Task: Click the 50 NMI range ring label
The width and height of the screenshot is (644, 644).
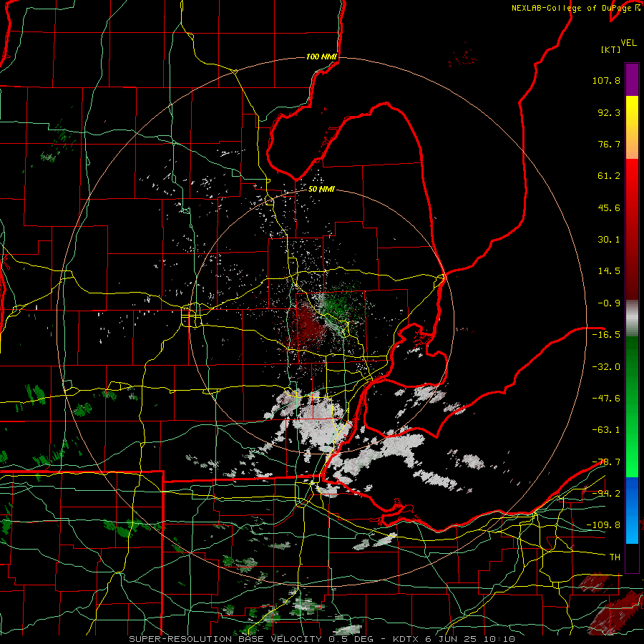Action: 321,190
